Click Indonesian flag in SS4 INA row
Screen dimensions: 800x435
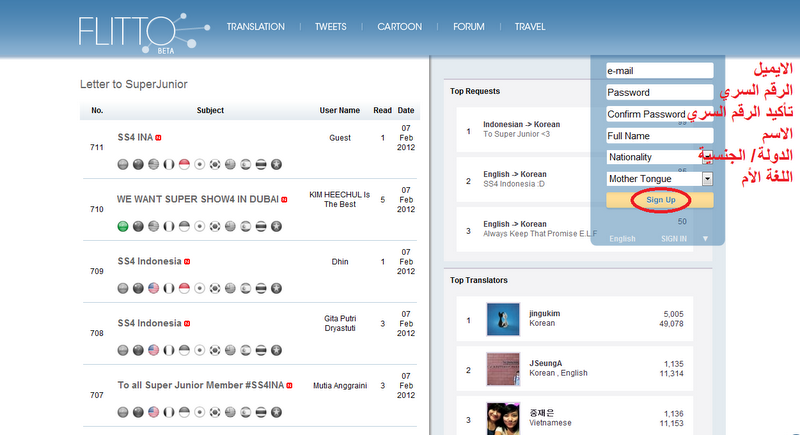click(184, 164)
